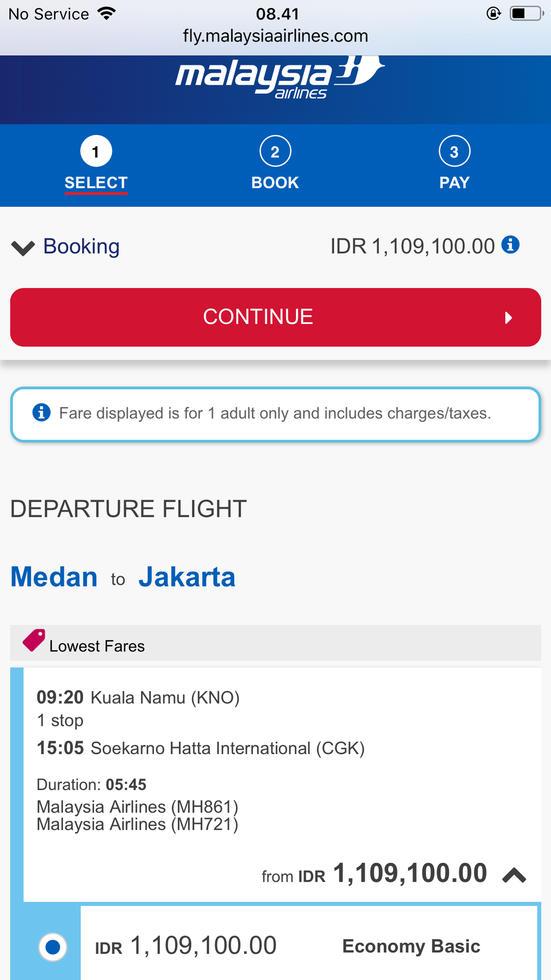Tap the battery indicator icon
The height and width of the screenshot is (980, 551).
[x=527, y=13]
